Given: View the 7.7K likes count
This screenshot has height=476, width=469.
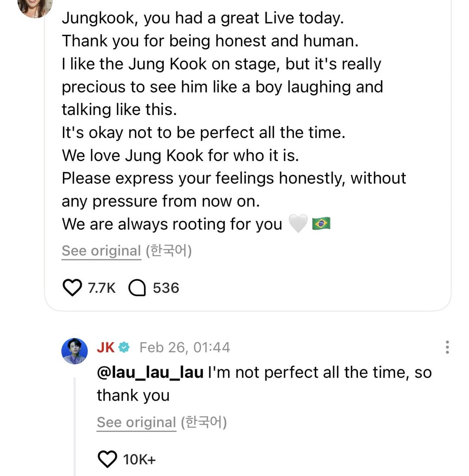Looking at the screenshot, I should point(102,288).
